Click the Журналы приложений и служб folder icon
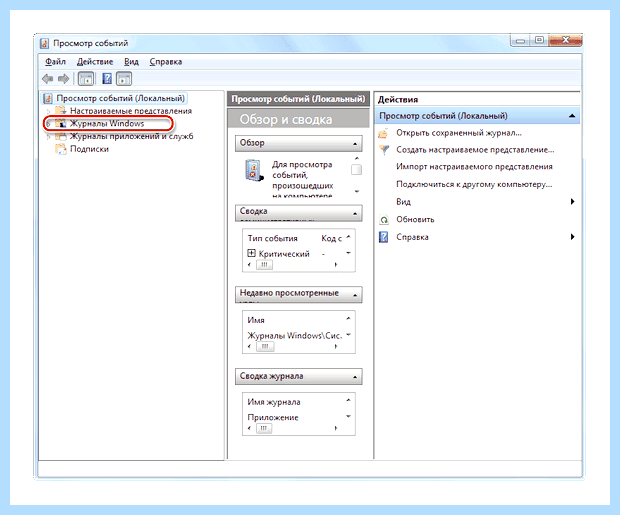Image resolution: width=620 pixels, height=515 pixels. (x=60, y=136)
